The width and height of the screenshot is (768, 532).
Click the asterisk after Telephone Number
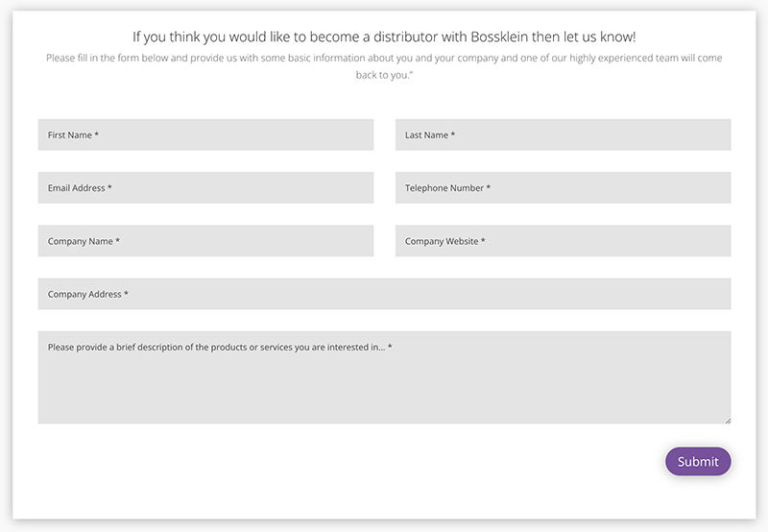[489, 186]
